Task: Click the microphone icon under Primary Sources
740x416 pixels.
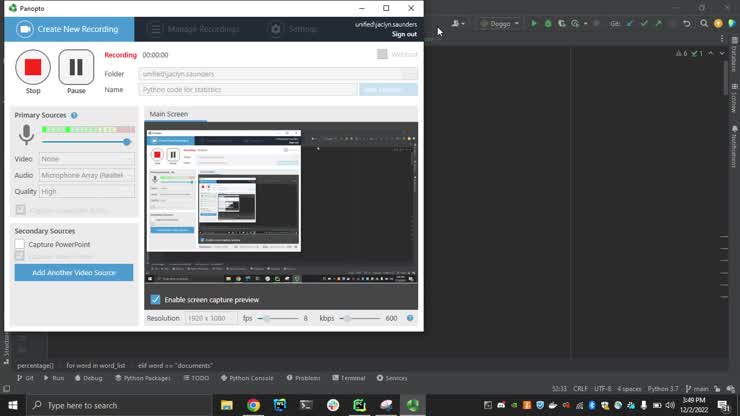Action: 26,135
